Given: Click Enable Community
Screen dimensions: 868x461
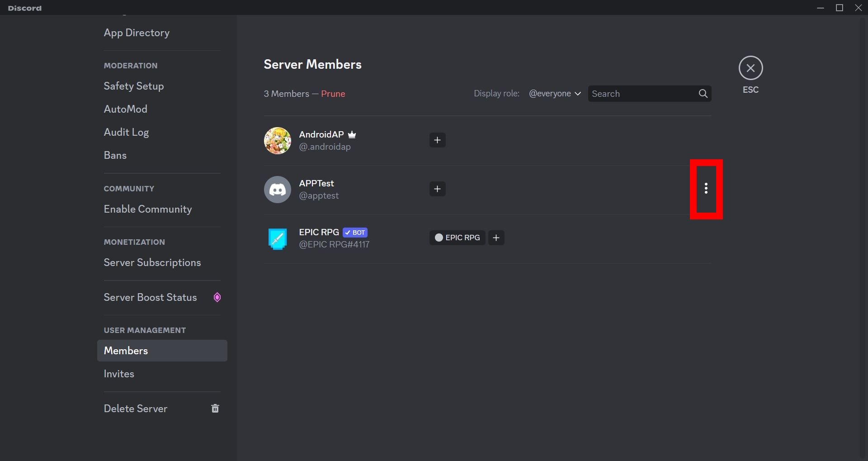Looking at the screenshot, I should click(147, 209).
